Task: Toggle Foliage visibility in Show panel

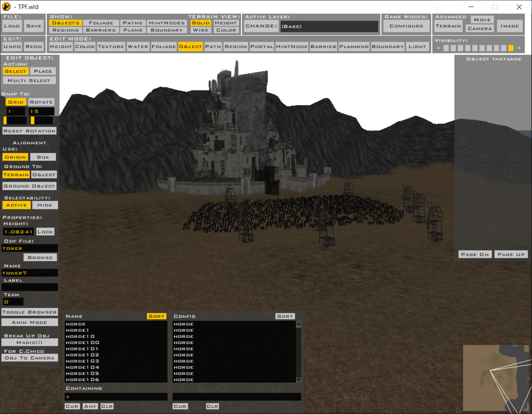Action: (101, 23)
